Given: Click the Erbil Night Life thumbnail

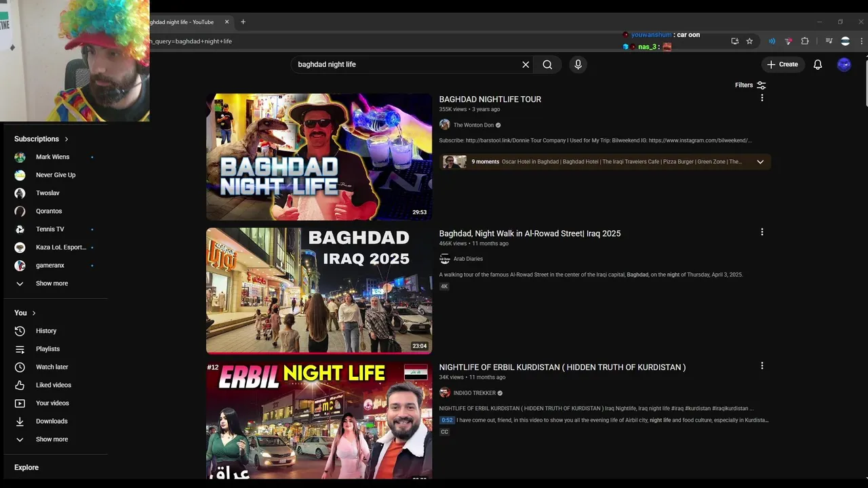Looking at the screenshot, I should 319,420.
